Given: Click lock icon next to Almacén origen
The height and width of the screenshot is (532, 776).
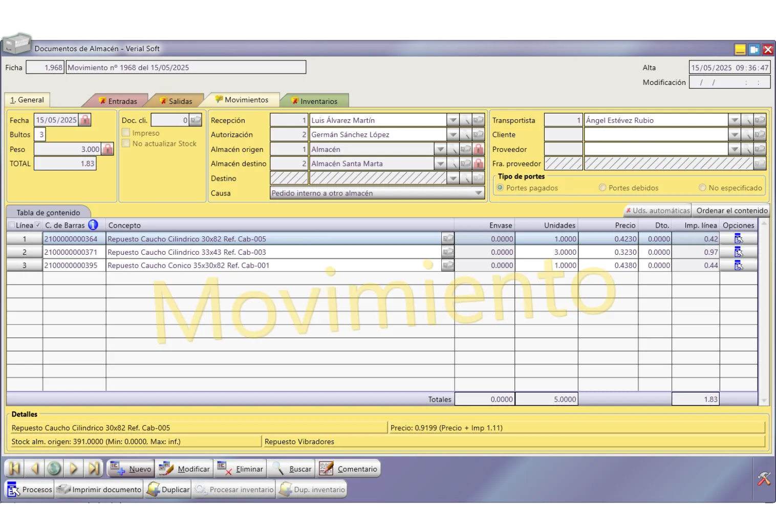Looking at the screenshot, I should 478,149.
